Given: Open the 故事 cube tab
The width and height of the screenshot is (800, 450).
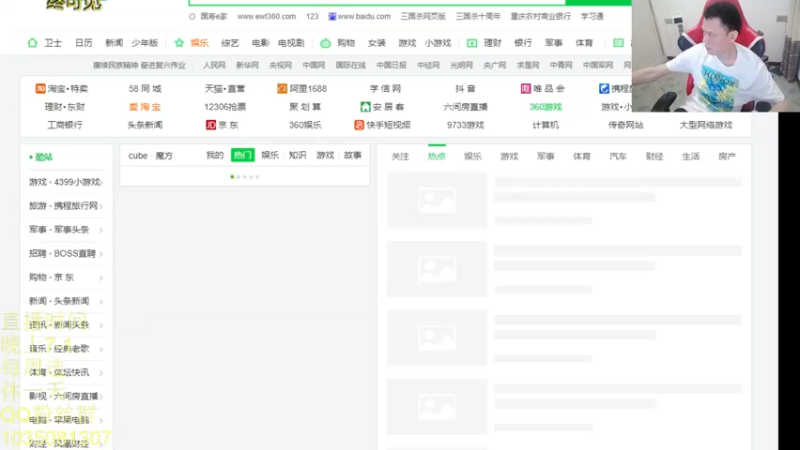Looking at the screenshot, I should coord(353,155).
